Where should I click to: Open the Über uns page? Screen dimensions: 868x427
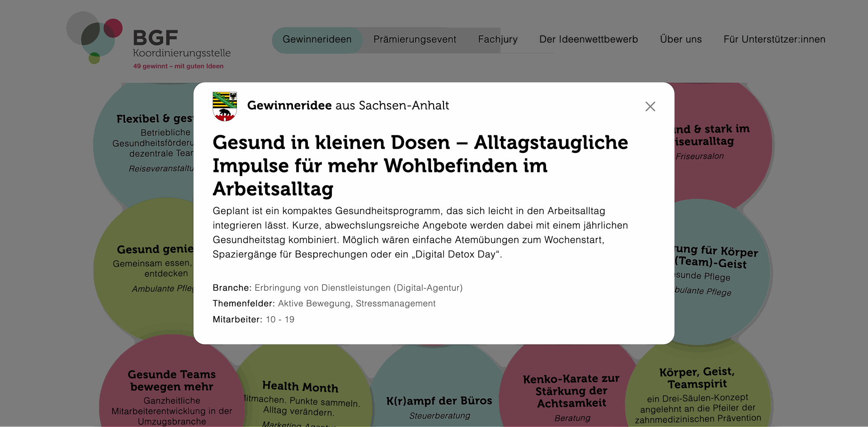680,40
